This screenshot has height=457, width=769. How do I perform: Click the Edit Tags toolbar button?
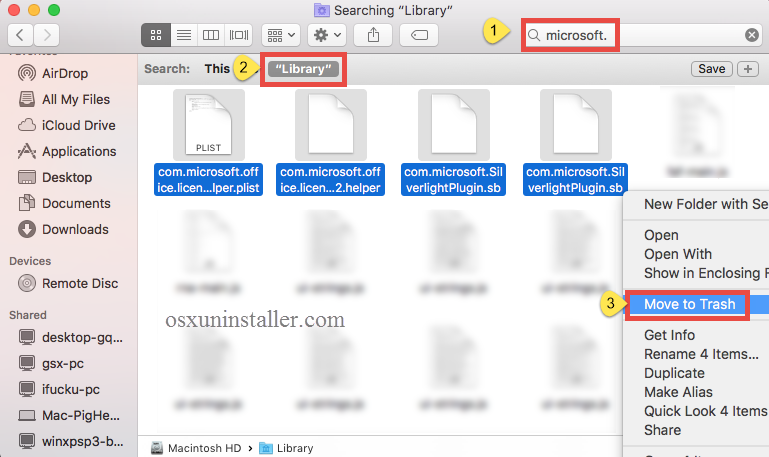point(419,35)
